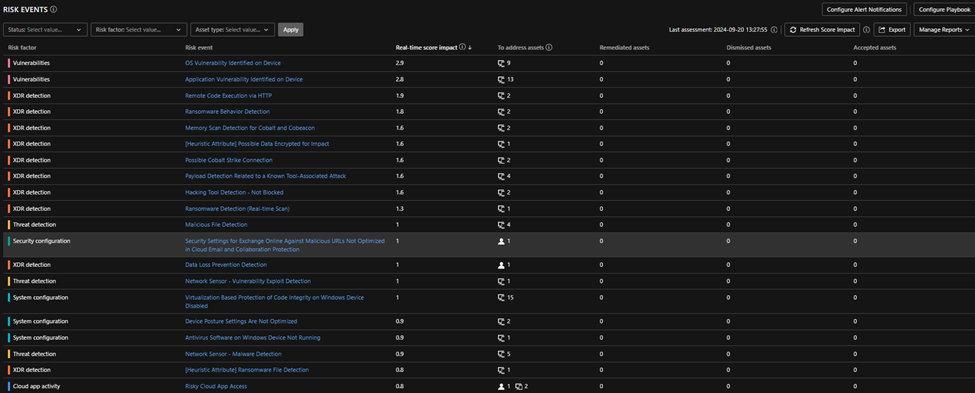Screen dimensions: 975x393
Task: Open the Status filter dropdown
Action: click(x=45, y=29)
